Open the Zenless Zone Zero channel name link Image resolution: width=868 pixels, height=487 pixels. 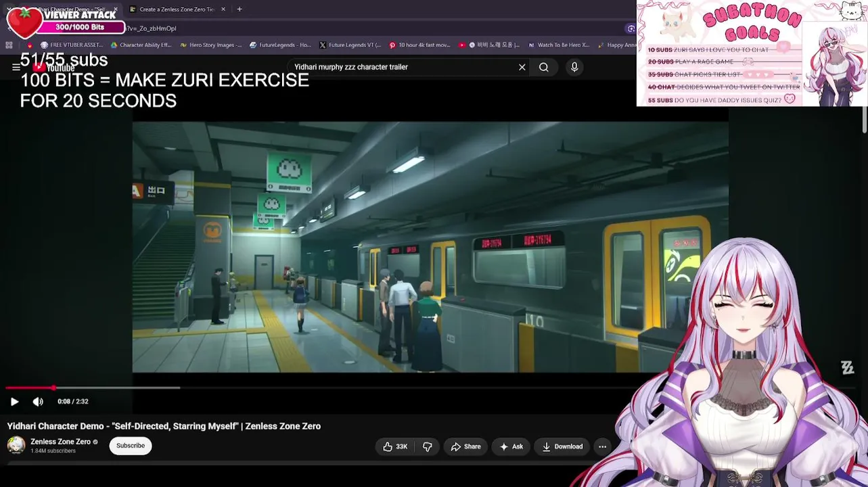tap(60, 442)
